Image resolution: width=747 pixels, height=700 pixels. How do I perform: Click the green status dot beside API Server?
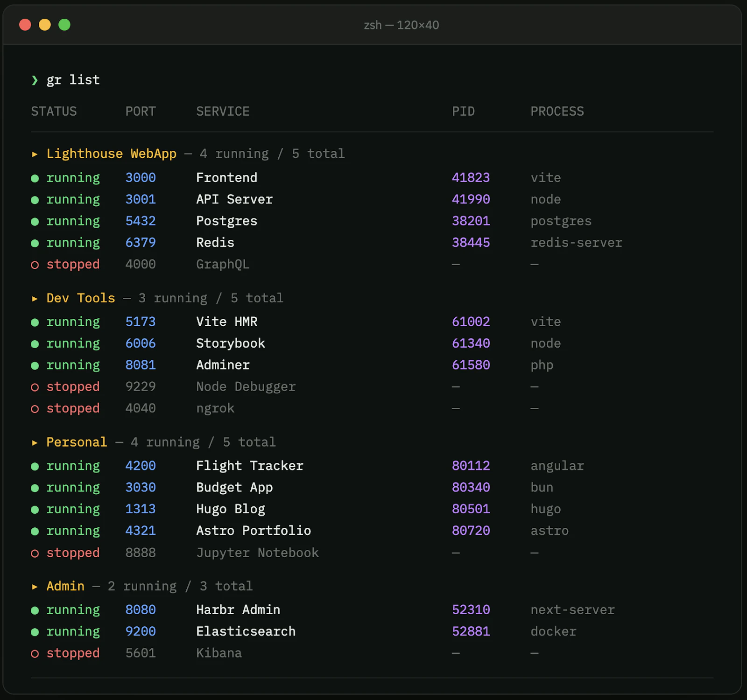pyautogui.click(x=35, y=200)
